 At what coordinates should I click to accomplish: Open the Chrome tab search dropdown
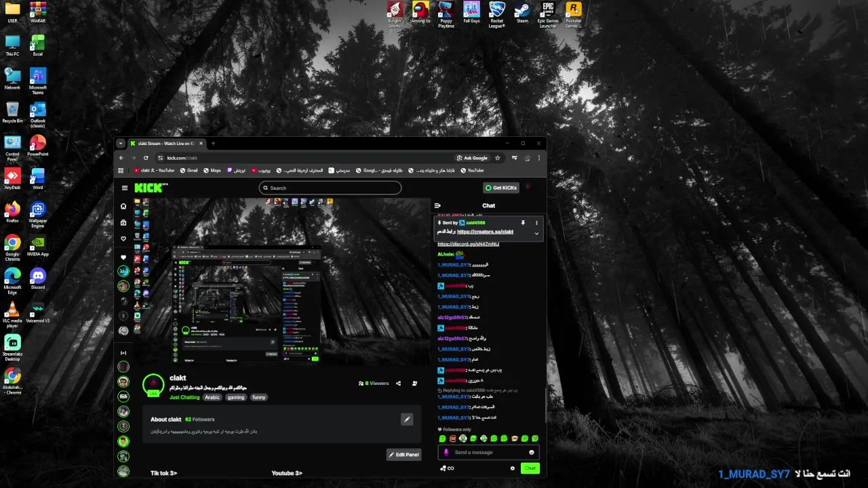(121, 143)
